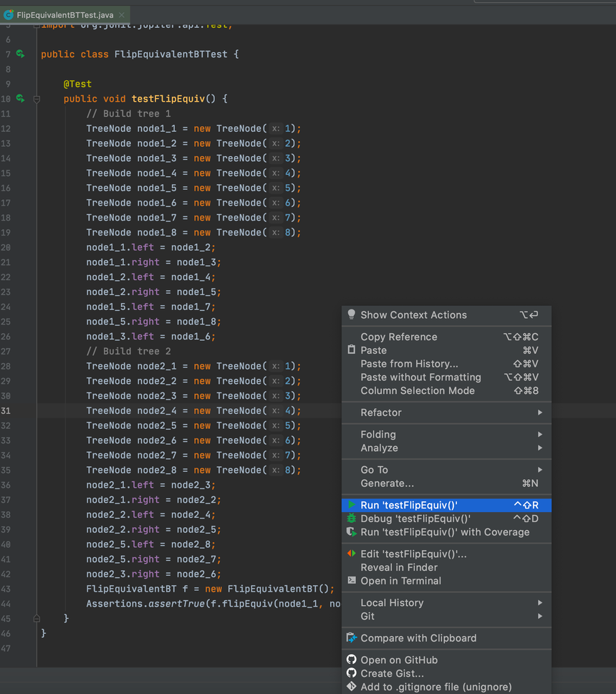Choose Open in Terminal from context menu
This screenshot has height=694, width=616.
400,581
